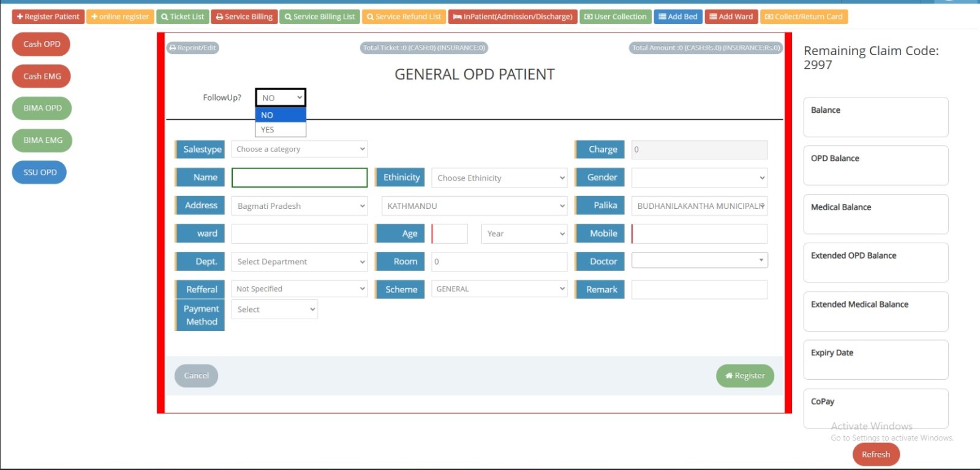Open Register Patient from top toolbar
The height and width of the screenshot is (470, 980).
coord(48,17)
